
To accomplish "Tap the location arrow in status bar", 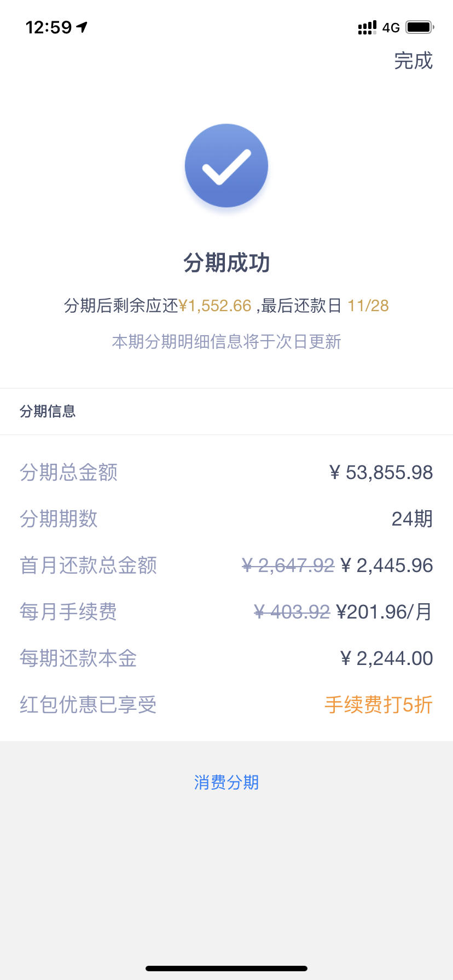I will 82,27.
